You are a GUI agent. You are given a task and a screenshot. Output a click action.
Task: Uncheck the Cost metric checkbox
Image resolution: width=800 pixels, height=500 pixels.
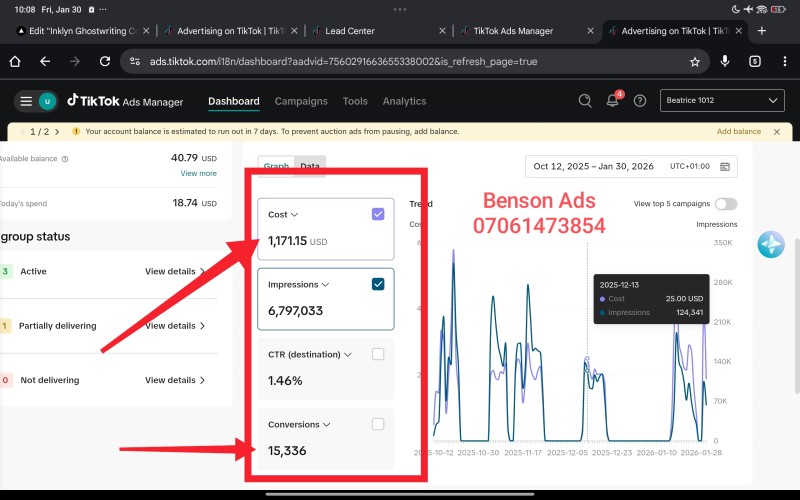[378, 214]
